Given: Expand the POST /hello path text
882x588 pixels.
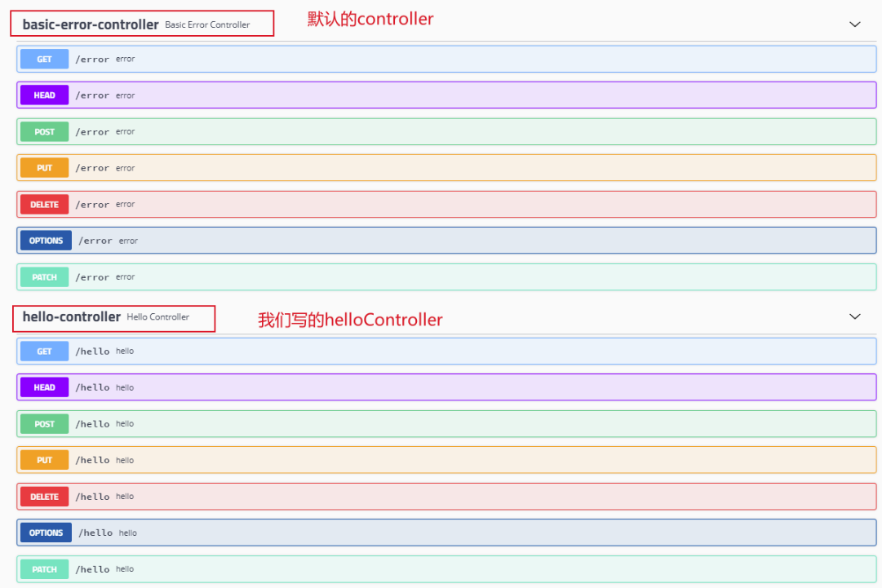Looking at the screenshot, I should [92, 424].
